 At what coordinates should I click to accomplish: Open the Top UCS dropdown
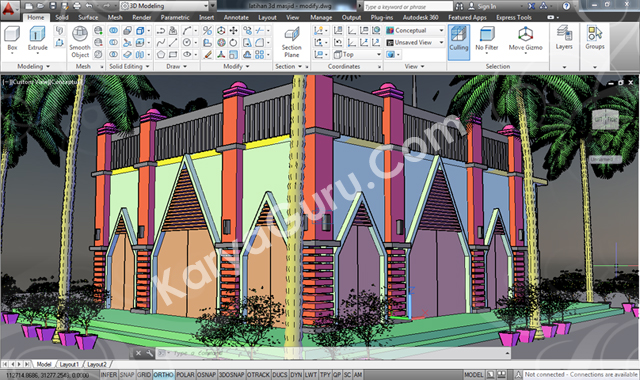(x=357, y=54)
